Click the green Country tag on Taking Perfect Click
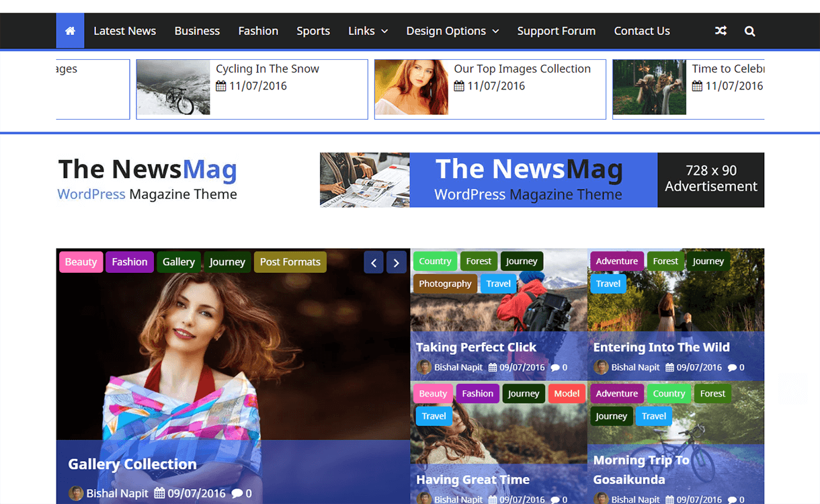The image size is (820, 504). pyautogui.click(x=435, y=261)
